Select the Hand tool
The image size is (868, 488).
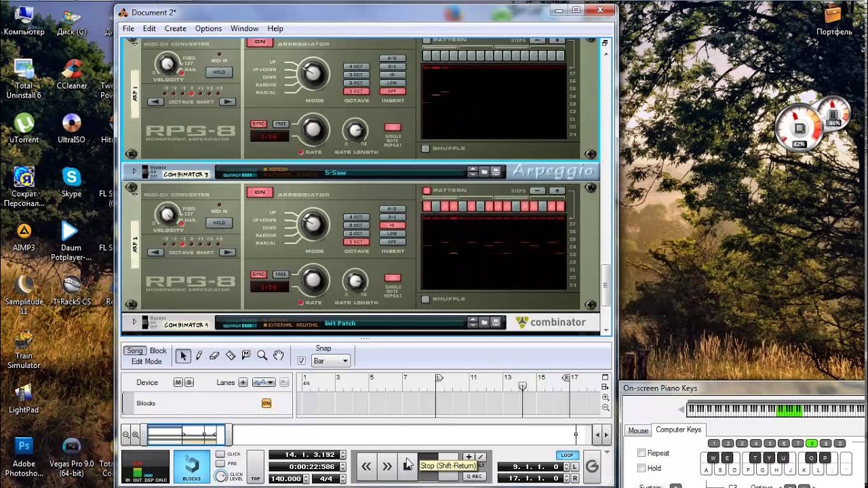pyautogui.click(x=278, y=356)
